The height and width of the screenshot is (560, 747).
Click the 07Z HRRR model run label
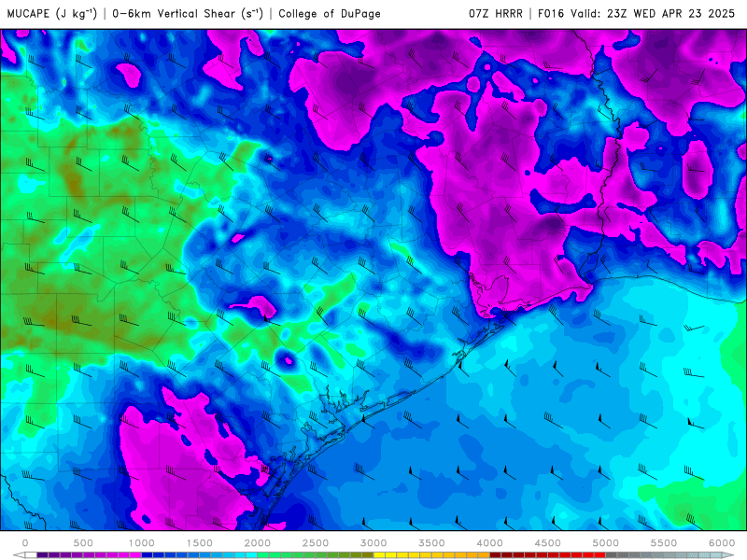tap(496, 14)
